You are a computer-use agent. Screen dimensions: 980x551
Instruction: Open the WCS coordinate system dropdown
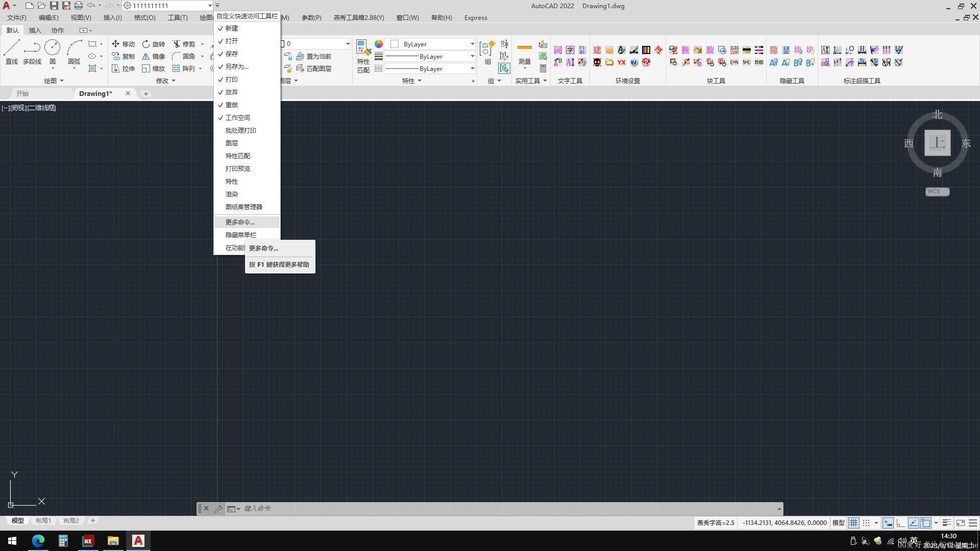(x=937, y=192)
